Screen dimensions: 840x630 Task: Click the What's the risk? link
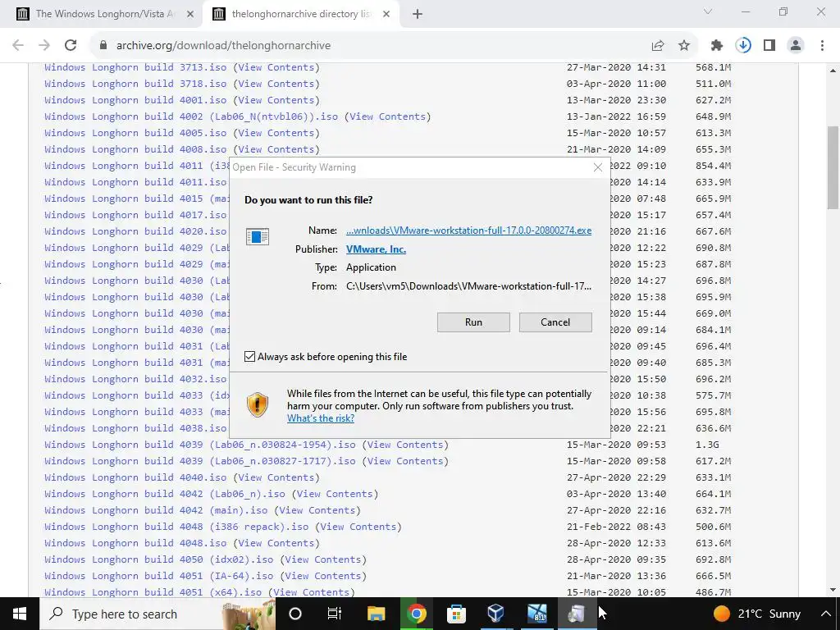pos(321,418)
